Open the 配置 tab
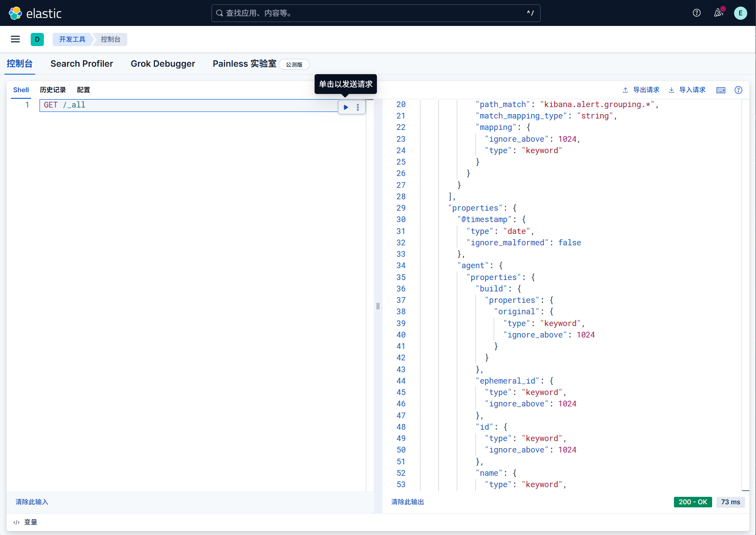This screenshot has height=535, width=756. [x=83, y=90]
